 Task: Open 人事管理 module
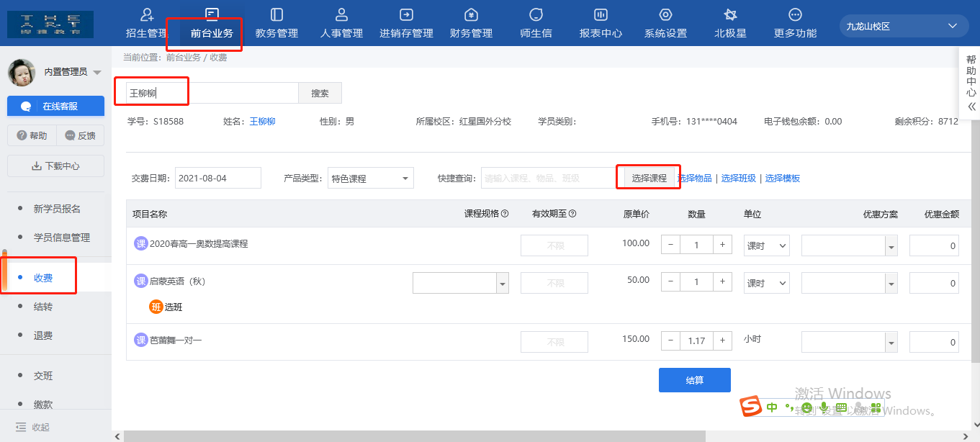(341, 24)
